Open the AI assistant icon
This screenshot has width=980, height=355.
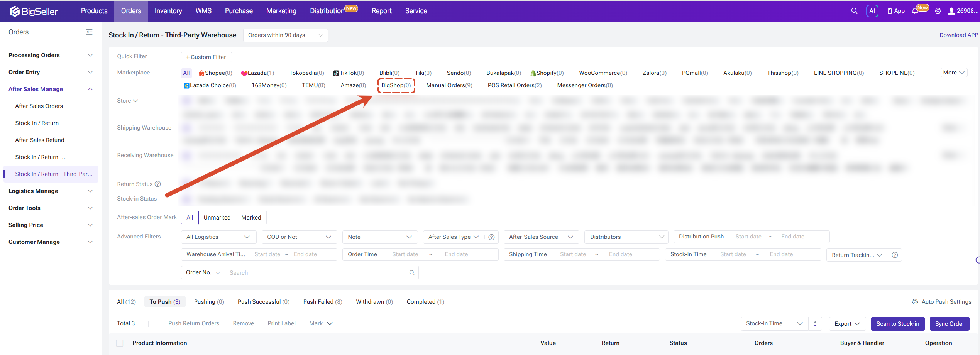[x=872, y=11]
